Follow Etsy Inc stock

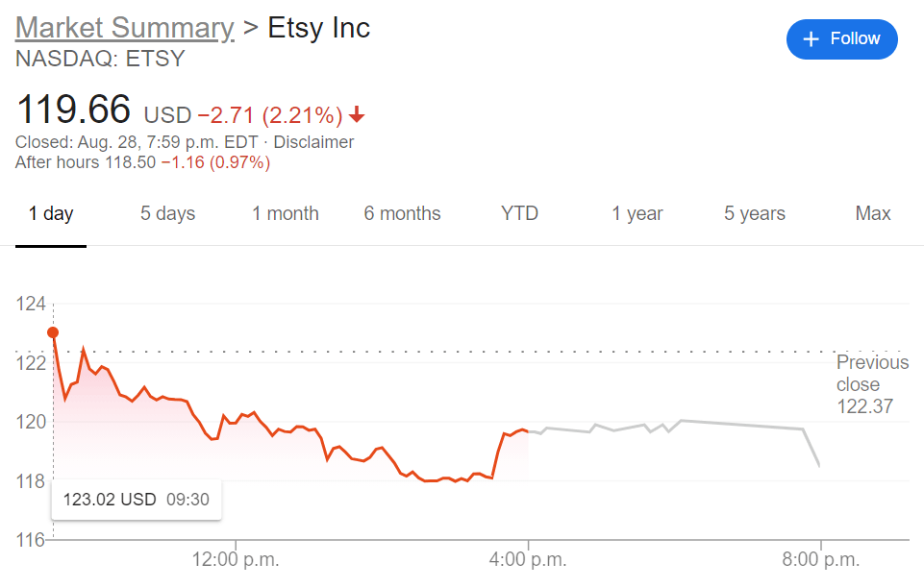pos(841,39)
